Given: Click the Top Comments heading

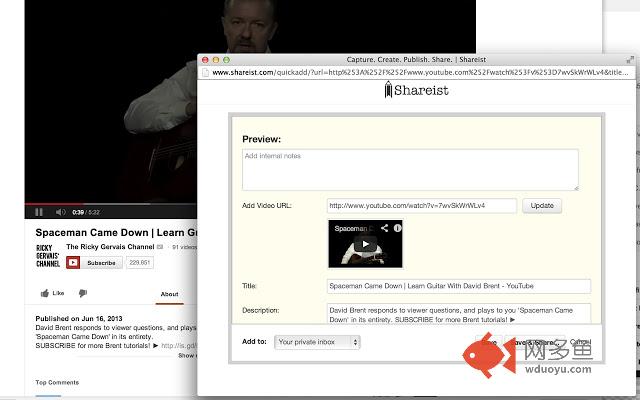Looking at the screenshot, I should (57, 382).
